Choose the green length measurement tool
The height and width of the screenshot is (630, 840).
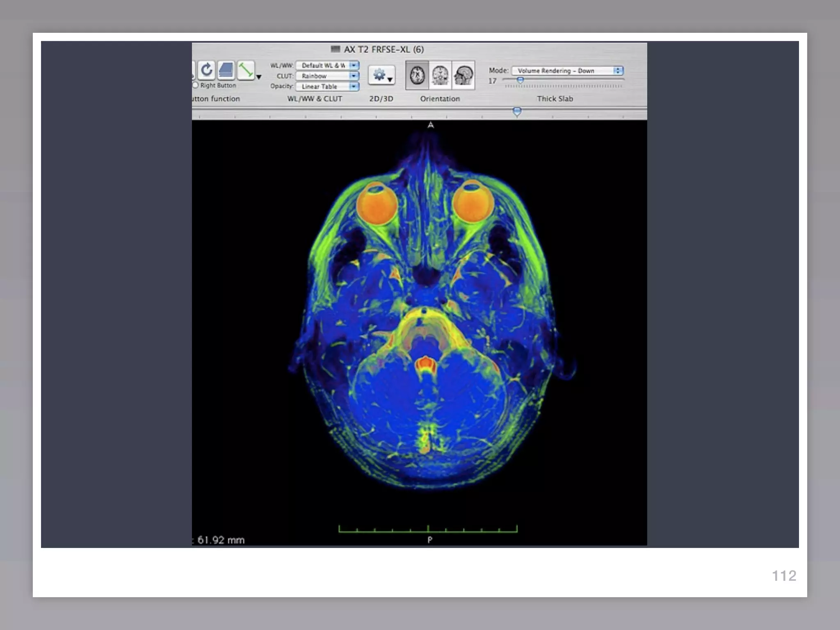[x=246, y=71]
